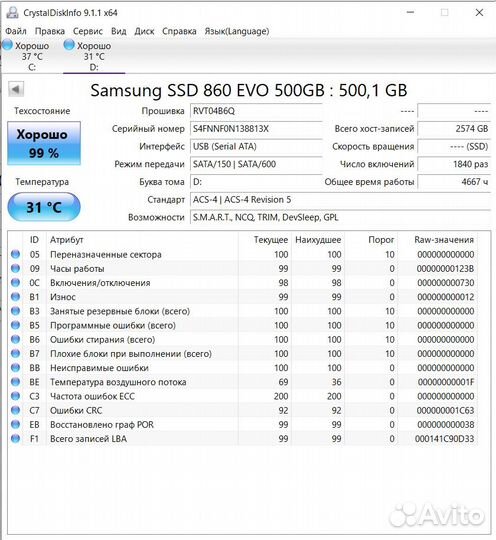Click power on hours value 4667 ч
Viewport: 496px width, 540px height.
pos(454,182)
